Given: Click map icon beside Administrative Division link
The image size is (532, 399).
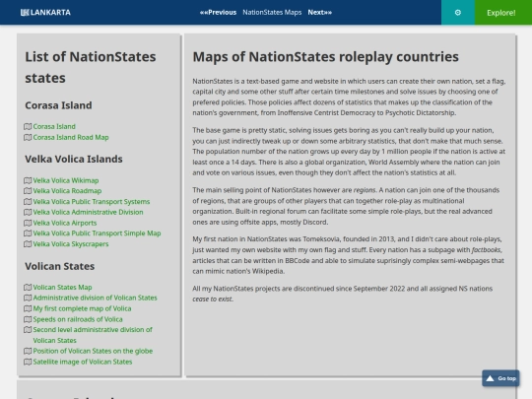Looking at the screenshot, I should pos(28,213).
